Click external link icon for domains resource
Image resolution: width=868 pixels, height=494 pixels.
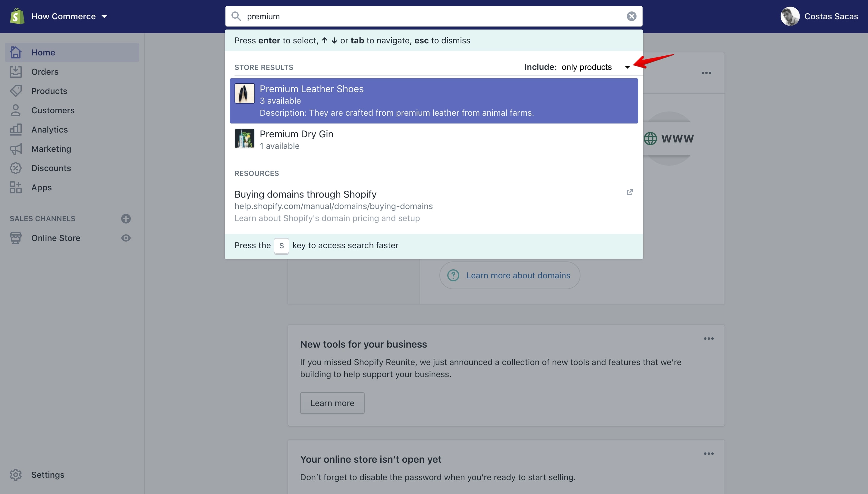[x=630, y=192]
